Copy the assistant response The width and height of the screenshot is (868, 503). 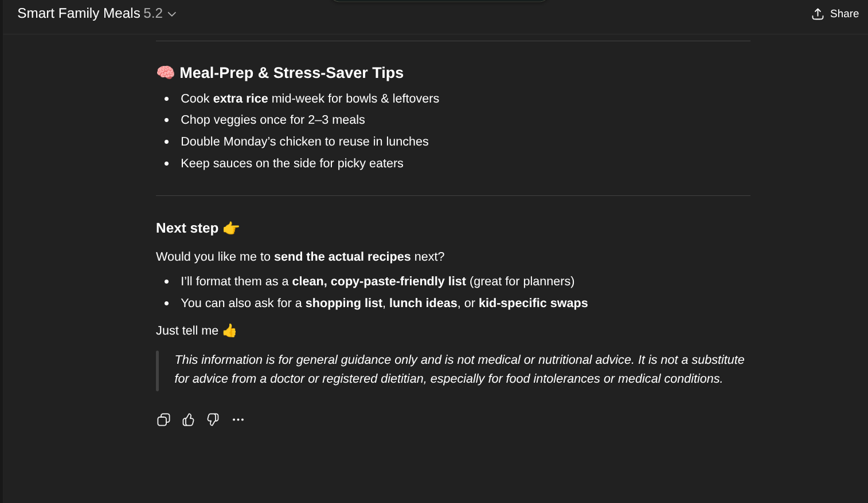point(163,420)
